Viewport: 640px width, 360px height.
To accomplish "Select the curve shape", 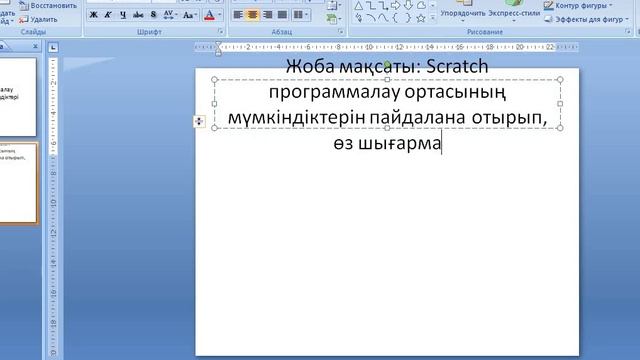I will [383, 18].
